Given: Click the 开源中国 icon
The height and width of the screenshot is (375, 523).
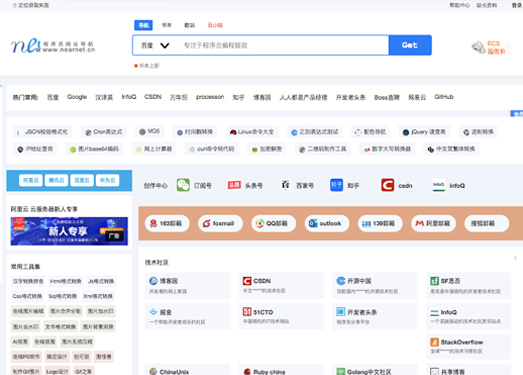Looking at the screenshot, I should [x=341, y=281].
